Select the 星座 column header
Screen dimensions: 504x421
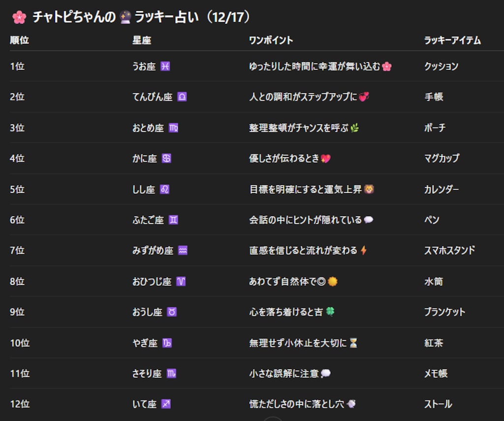click(x=139, y=40)
